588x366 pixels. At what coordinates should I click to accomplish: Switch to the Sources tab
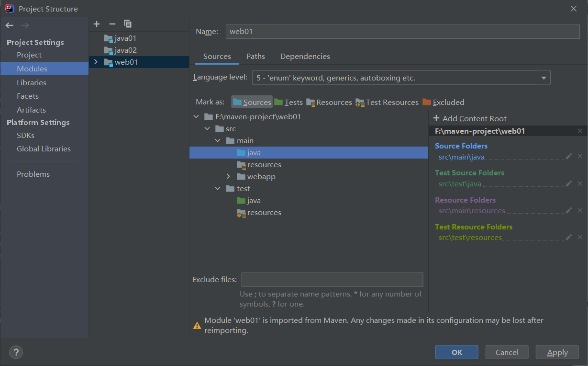point(217,57)
